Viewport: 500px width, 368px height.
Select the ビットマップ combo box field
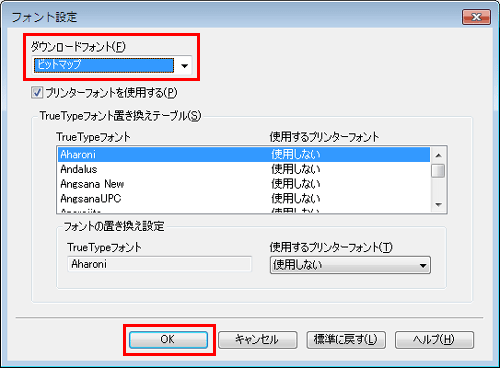coord(113,65)
